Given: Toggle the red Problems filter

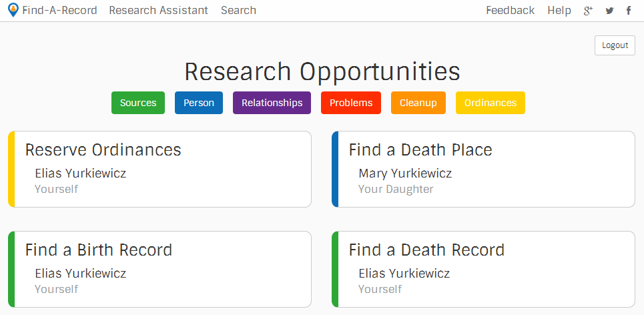Looking at the screenshot, I should 351,103.
